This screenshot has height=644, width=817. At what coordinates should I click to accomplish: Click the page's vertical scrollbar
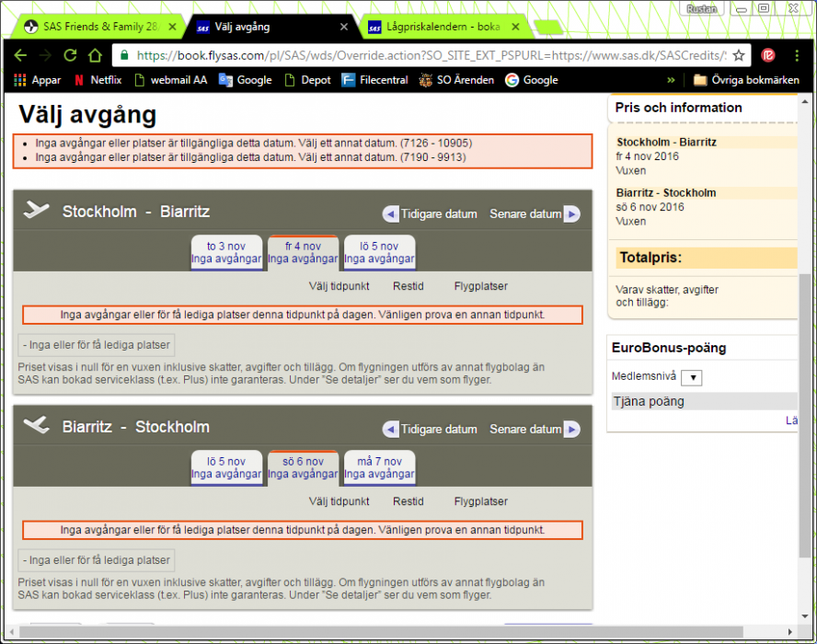807,368
